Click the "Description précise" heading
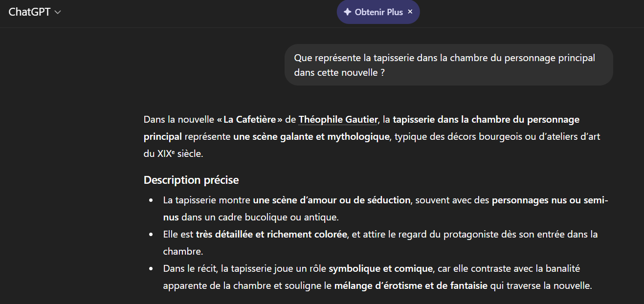The image size is (644, 304). pyautogui.click(x=191, y=180)
